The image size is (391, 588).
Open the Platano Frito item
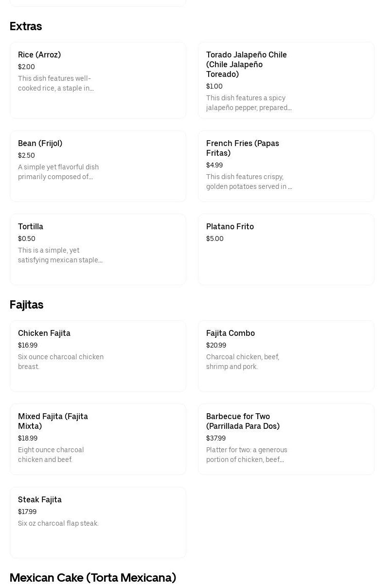(x=286, y=249)
